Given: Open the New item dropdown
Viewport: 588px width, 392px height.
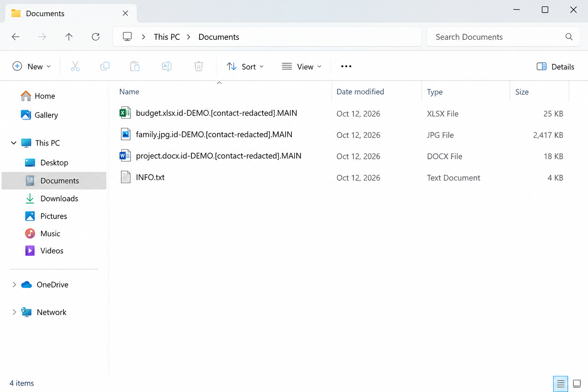Looking at the screenshot, I should [32, 67].
